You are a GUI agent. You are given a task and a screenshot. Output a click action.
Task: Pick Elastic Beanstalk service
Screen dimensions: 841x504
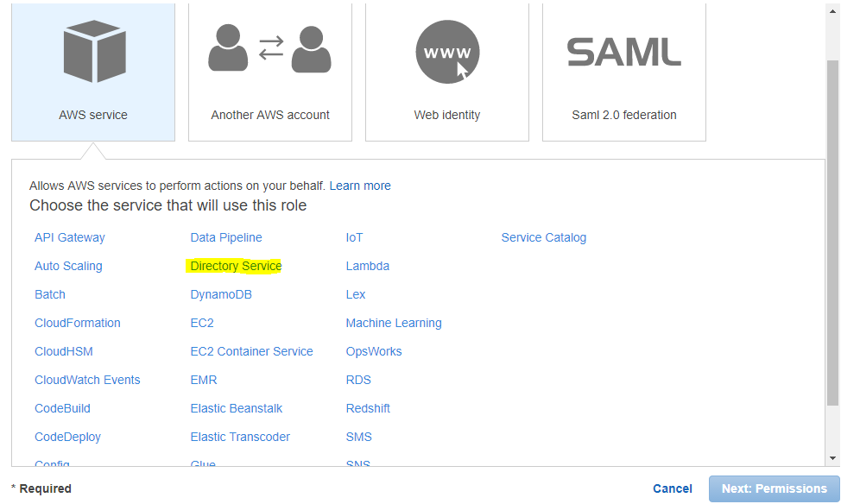point(237,408)
